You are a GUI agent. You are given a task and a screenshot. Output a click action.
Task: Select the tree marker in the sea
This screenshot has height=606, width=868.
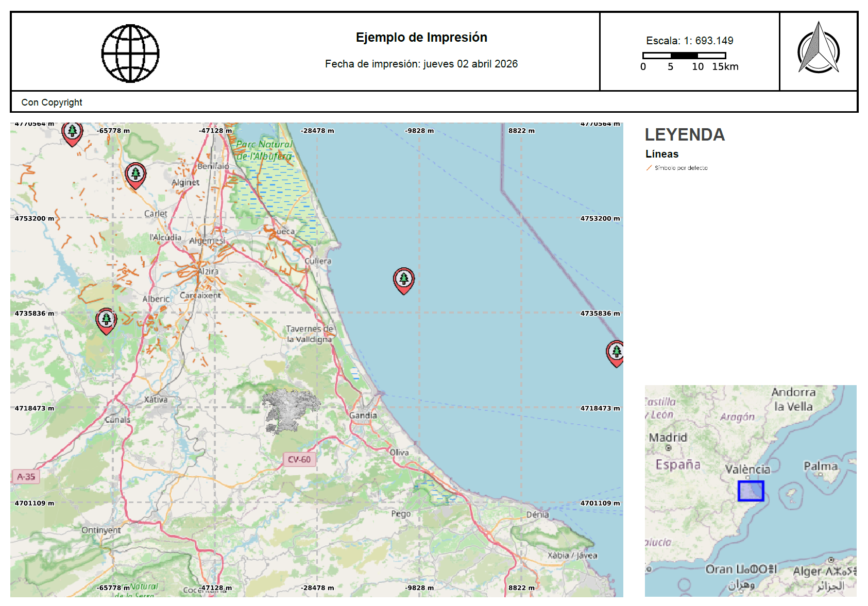404,281
